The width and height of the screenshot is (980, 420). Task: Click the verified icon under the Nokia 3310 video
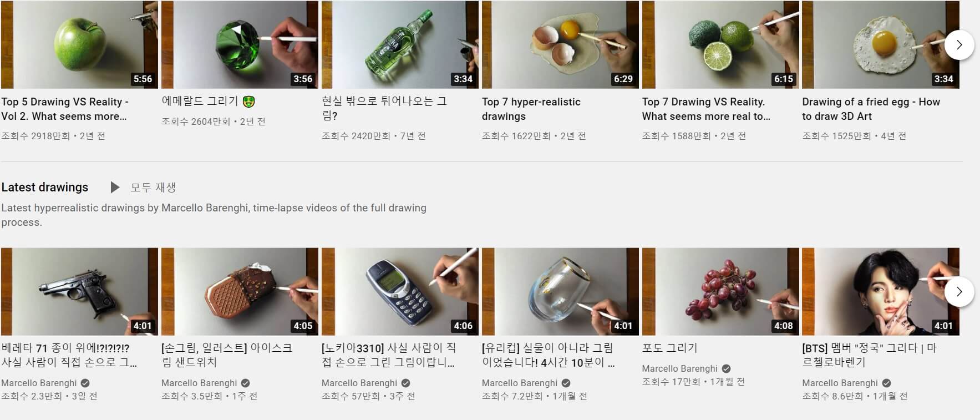pyautogui.click(x=405, y=383)
